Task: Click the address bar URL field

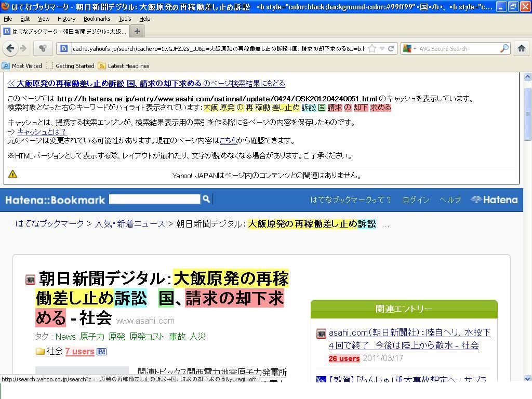Action: point(218,48)
